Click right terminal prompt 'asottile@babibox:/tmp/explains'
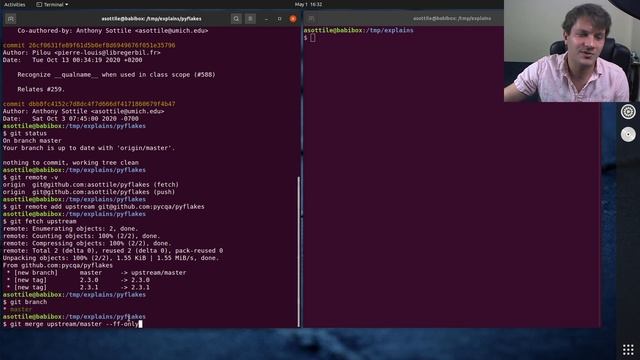640x360 pixels. pos(358,31)
